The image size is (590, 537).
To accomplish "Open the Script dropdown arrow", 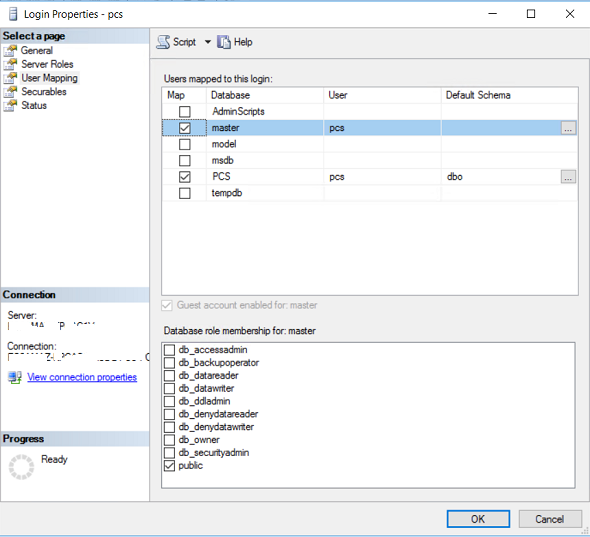I will point(208,42).
